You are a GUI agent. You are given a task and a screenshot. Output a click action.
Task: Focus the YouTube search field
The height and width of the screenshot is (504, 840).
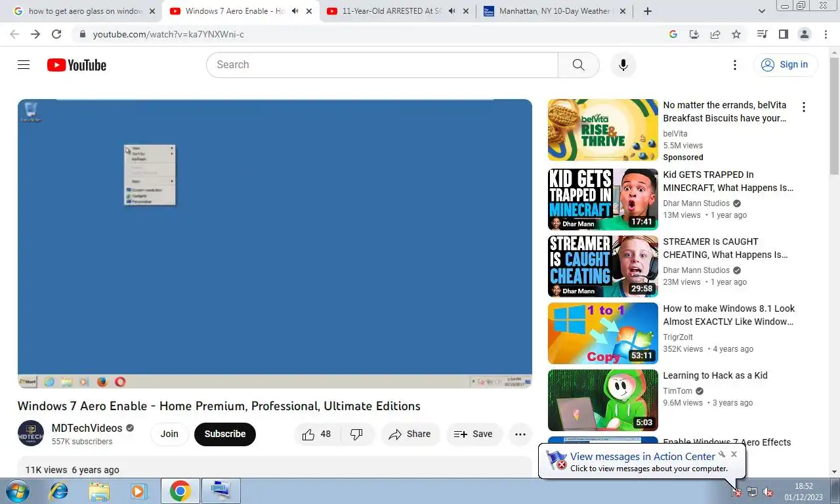click(x=382, y=65)
